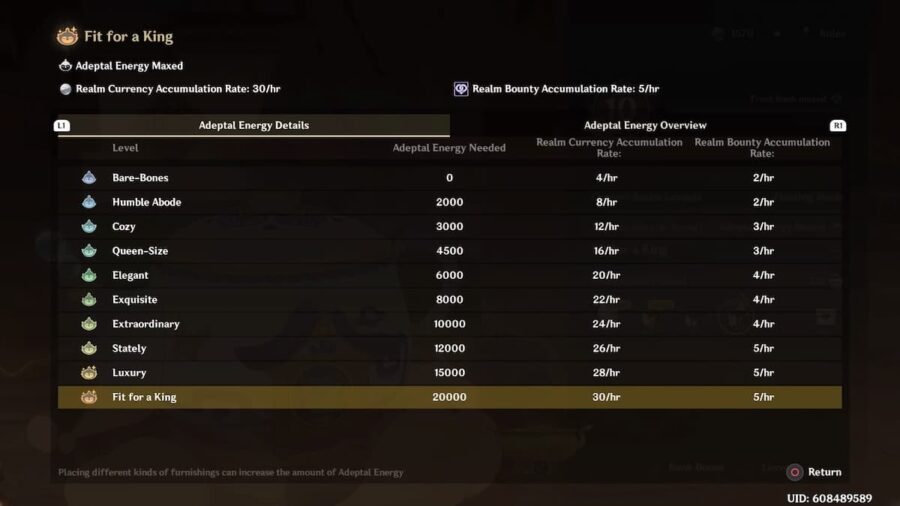900x506 pixels.
Task: Click the Fit for a King header icon
Action: pos(68,37)
